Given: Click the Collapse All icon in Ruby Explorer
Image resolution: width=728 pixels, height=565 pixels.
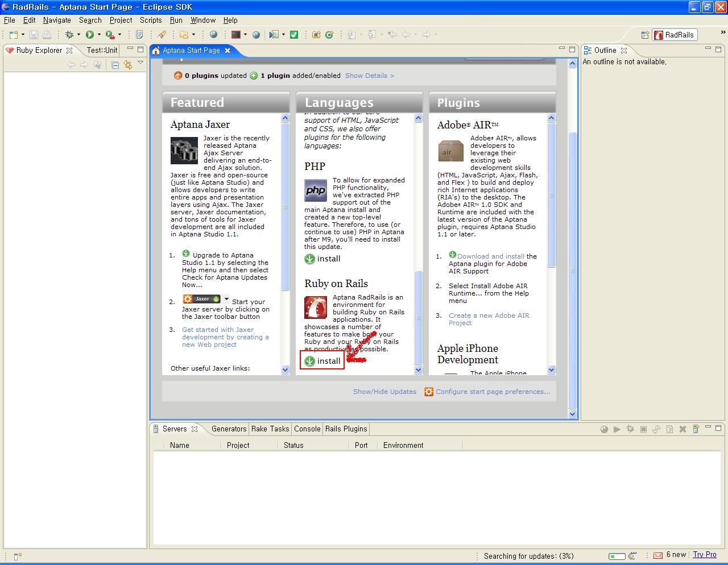Looking at the screenshot, I should [x=115, y=65].
